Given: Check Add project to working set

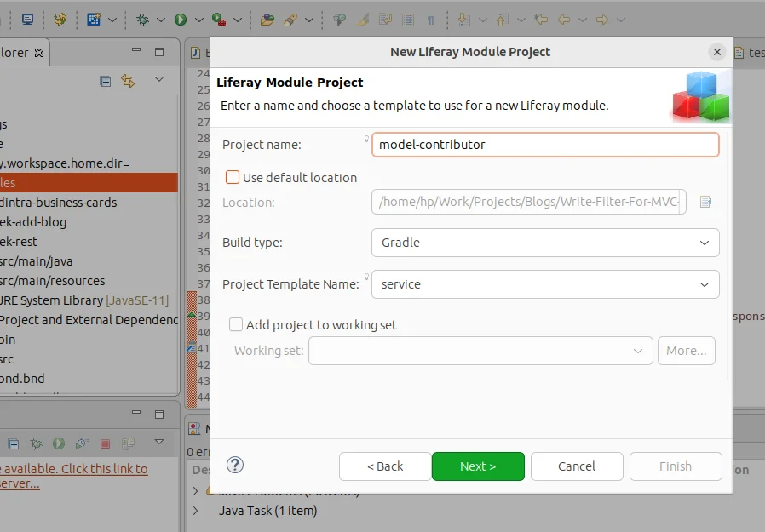Looking at the screenshot, I should click(x=236, y=324).
